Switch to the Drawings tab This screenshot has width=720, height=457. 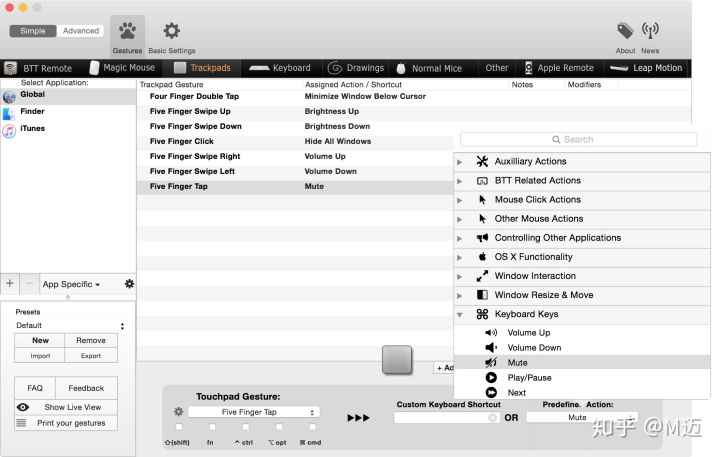[356, 68]
